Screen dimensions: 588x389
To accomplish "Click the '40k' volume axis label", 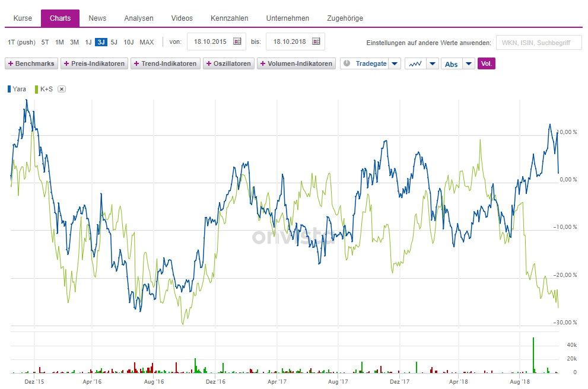I will [x=572, y=345].
